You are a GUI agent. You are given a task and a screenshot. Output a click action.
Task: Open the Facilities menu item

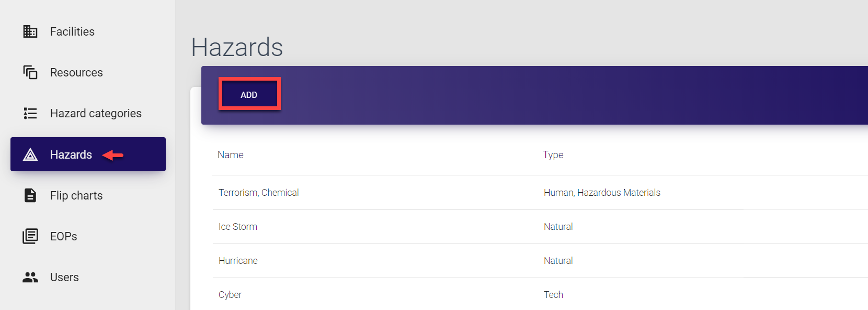72,31
